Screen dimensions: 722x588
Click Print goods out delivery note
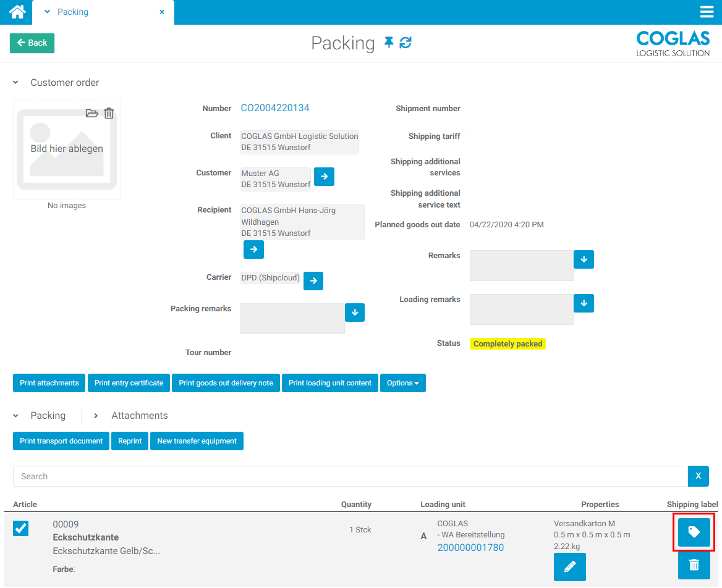(226, 383)
